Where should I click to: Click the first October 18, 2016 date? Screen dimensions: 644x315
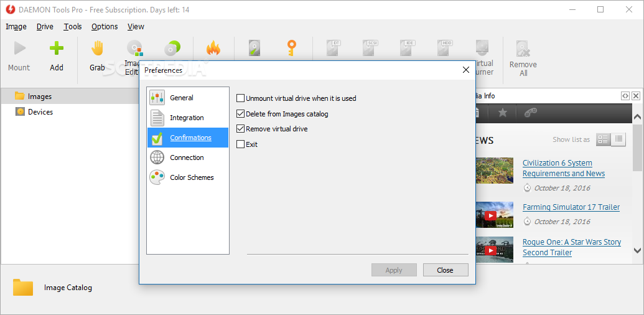[562, 188]
